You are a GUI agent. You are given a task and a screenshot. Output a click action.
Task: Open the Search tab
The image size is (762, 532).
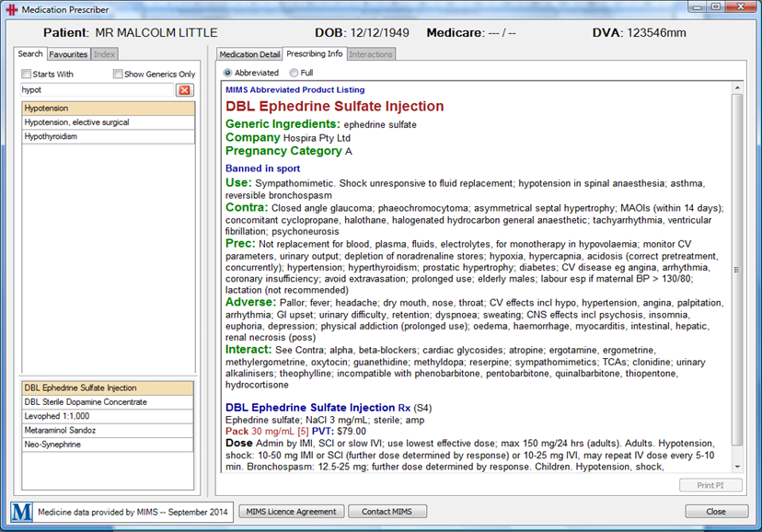30,54
